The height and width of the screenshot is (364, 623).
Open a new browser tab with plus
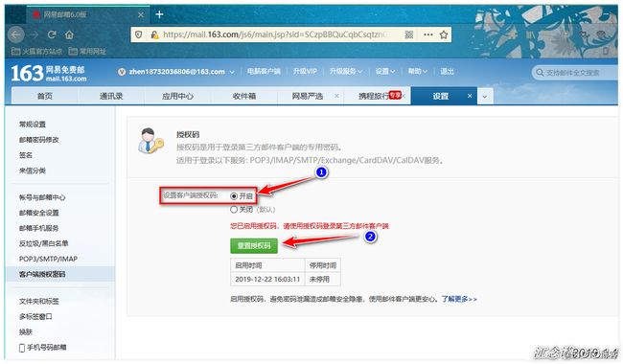pyautogui.click(x=159, y=14)
